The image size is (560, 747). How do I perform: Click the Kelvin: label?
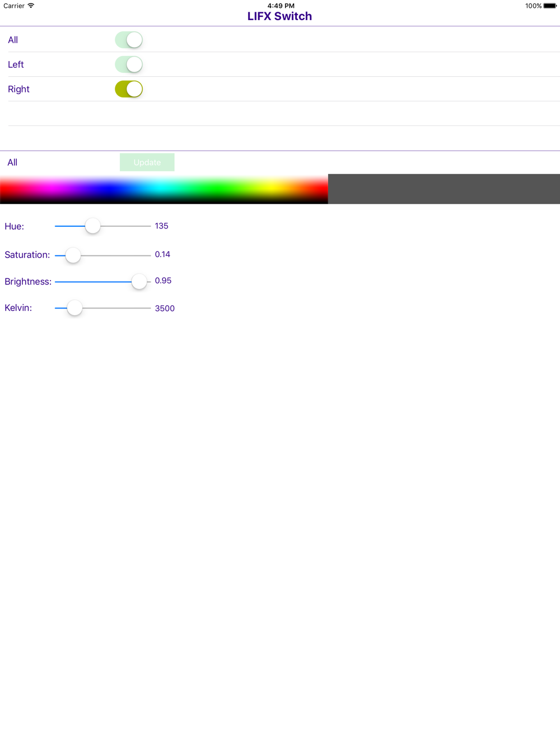(x=18, y=308)
